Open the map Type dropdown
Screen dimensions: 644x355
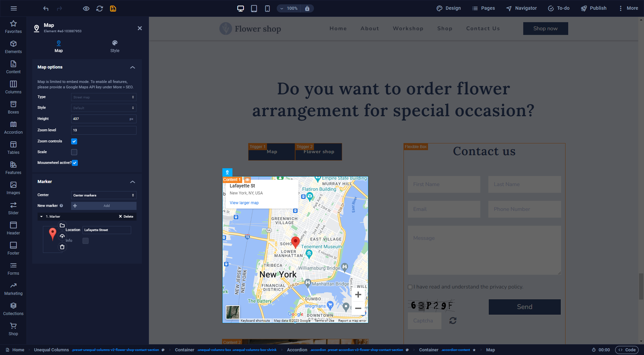coord(104,97)
